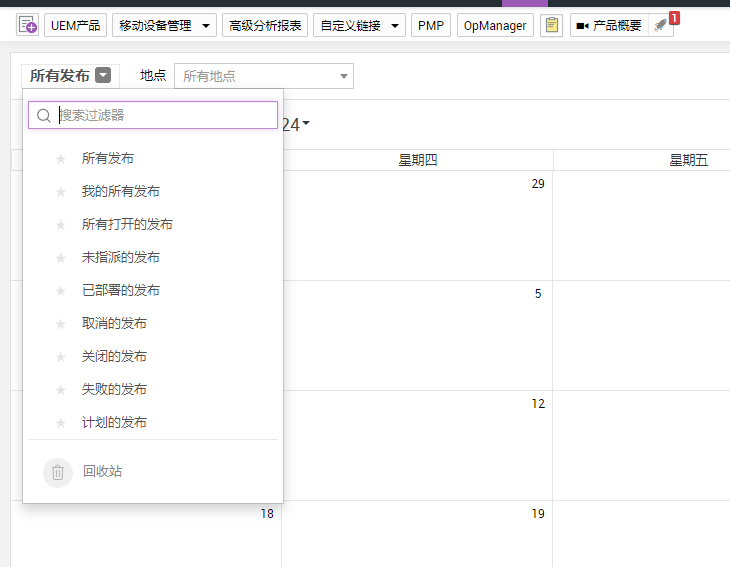This screenshot has width=730, height=567.
Task: Toggle the star next to 计划的发布
Action: 60,422
